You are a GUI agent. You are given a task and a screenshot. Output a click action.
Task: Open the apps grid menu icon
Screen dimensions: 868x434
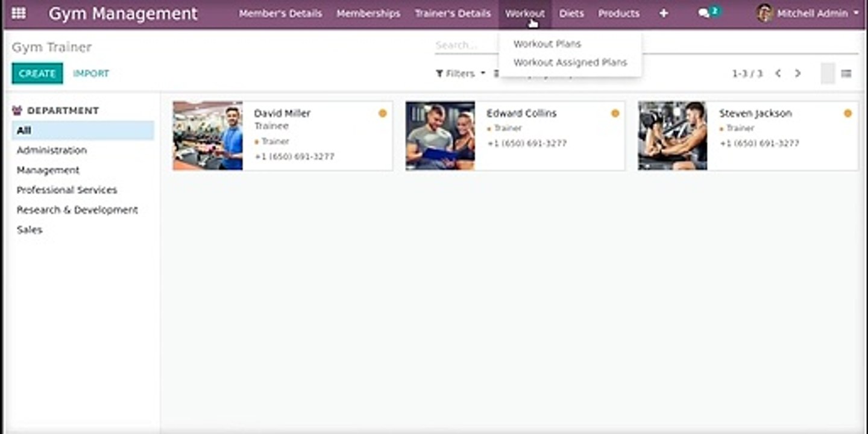[x=19, y=13]
